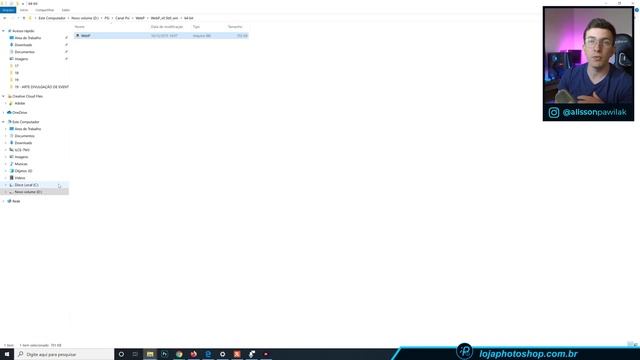The width and height of the screenshot is (640, 360).
Task: Open the Windows Start menu
Action: pos(7,354)
